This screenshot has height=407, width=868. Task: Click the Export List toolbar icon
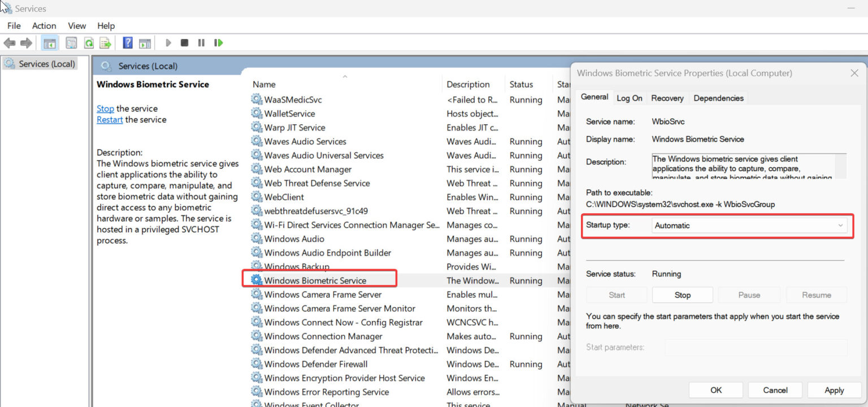106,42
